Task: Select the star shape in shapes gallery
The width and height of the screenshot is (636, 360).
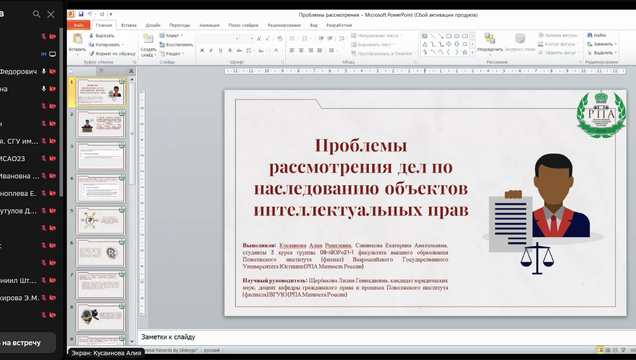Action: 464,52
